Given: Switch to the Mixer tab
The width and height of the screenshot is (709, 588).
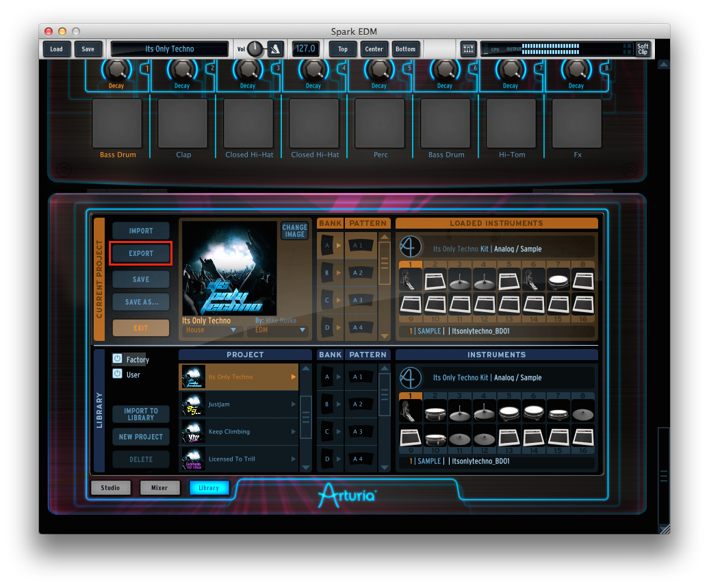Looking at the screenshot, I should pyautogui.click(x=159, y=488).
